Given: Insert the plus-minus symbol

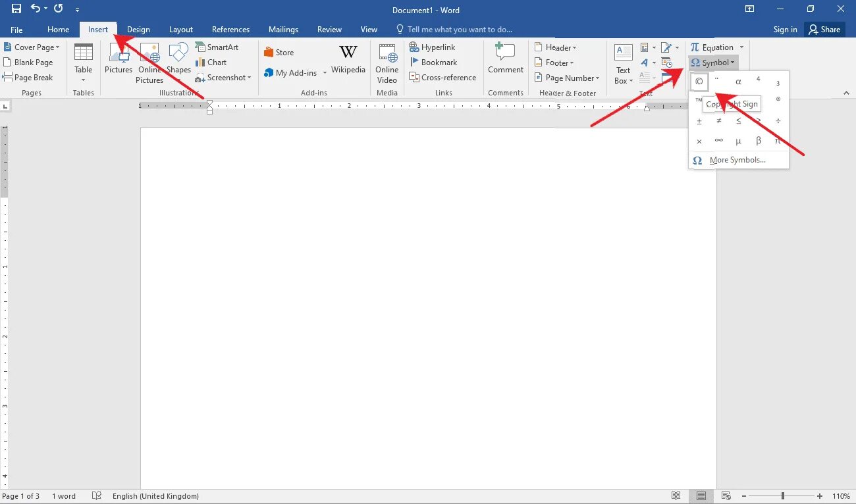Looking at the screenshot, I should pyautogui.click(x=699, y=121).
